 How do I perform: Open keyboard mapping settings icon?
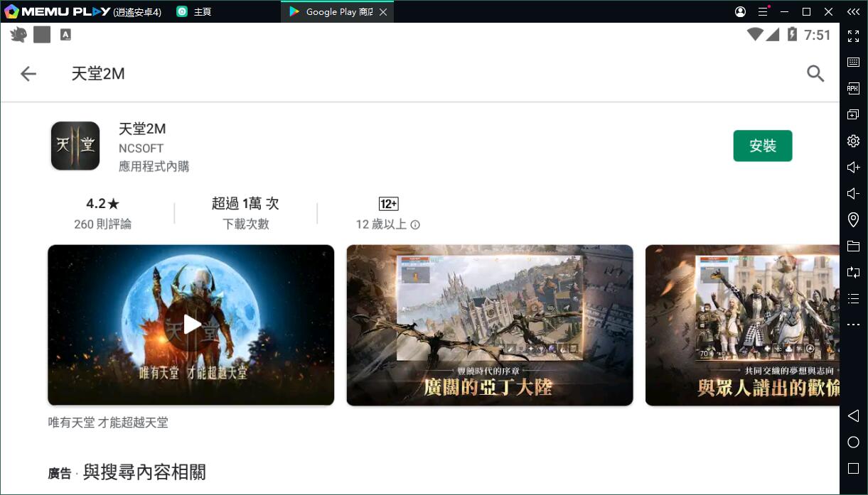point(852,62)
